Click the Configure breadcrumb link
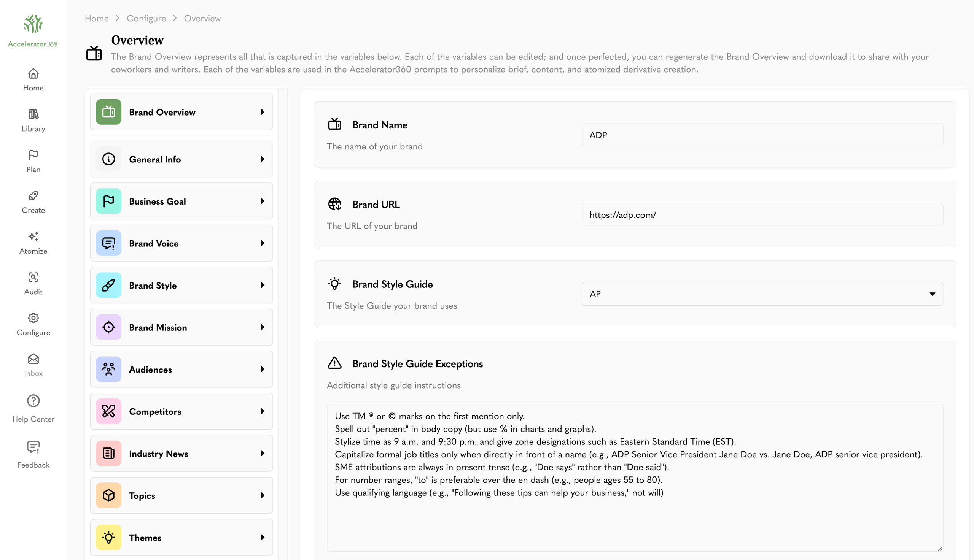This screenshot has width=974, height=560. 146,19
